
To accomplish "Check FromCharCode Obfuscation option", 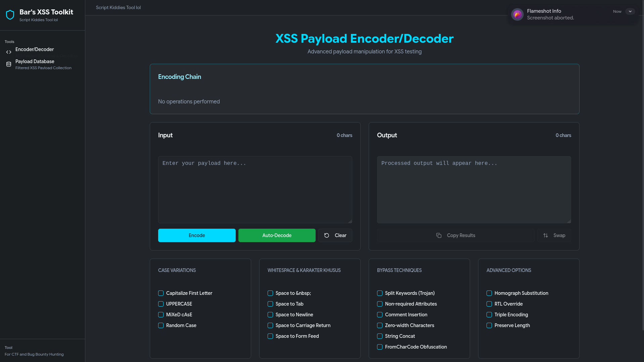I will [379, 347].
